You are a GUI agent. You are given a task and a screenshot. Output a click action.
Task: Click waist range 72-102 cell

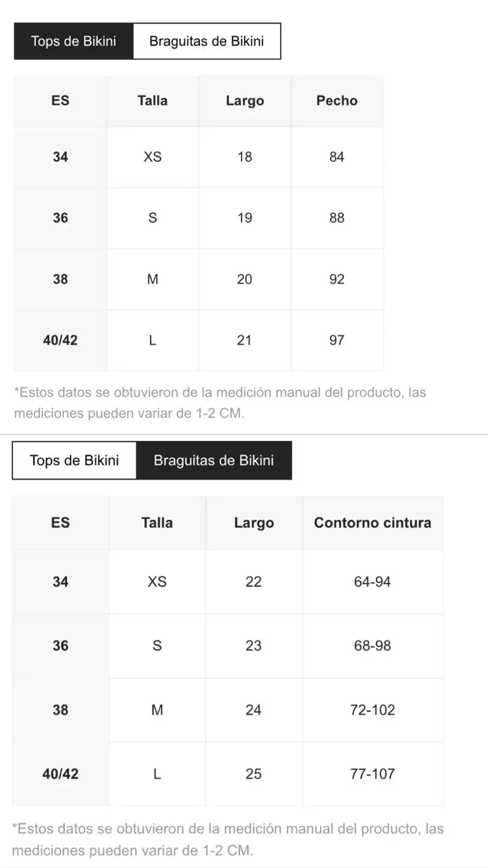click(373, 710)
